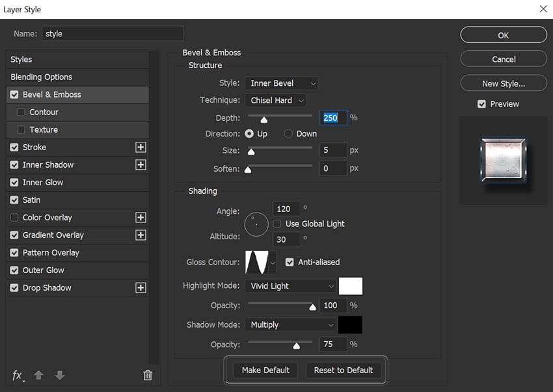Click the trash icon to delete effects

click(x=148, y=375)
